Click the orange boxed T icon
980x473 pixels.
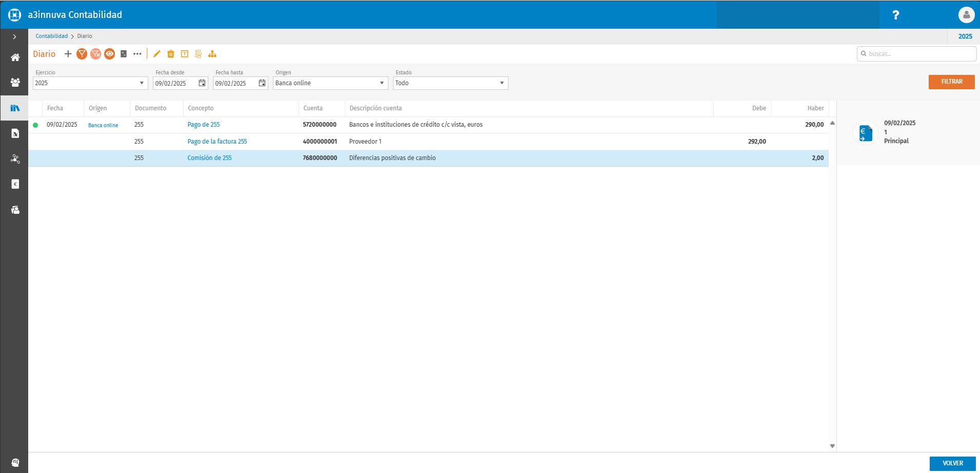[x=185, y=54]
